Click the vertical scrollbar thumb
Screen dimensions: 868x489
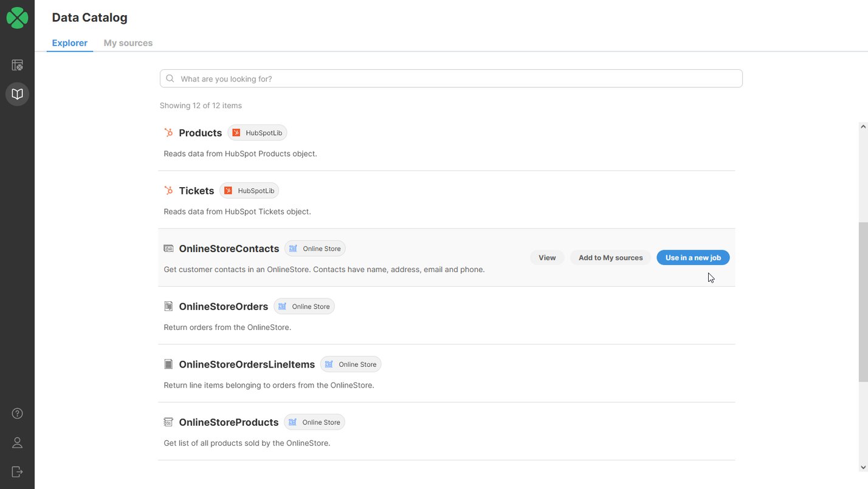click(x=863, y=302)
